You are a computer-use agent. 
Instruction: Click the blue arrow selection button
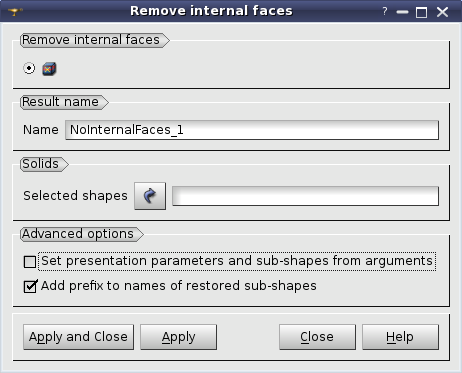[x=150, y=196]
